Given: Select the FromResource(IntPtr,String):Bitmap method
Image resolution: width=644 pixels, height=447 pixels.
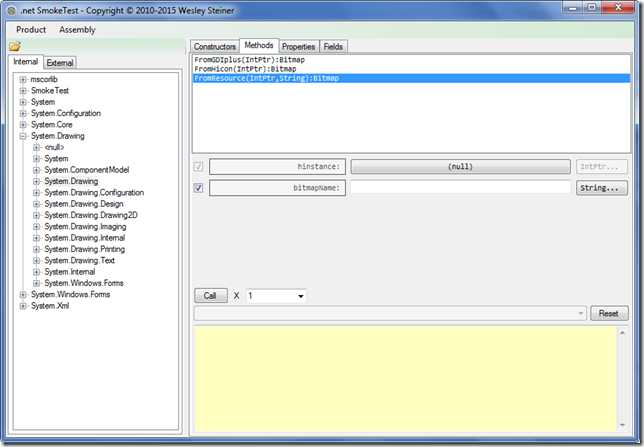Looking at the screenshot, I should tap(412, 78).
